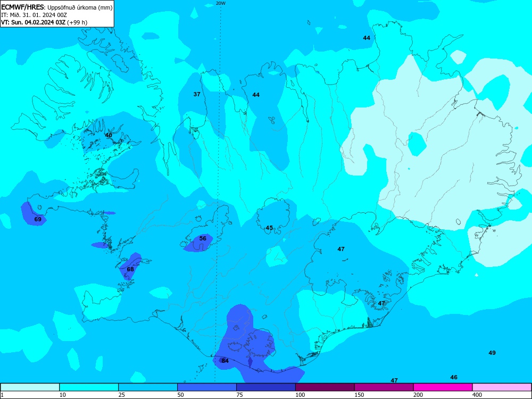Pick the sky blue 25–50 mm legend swatch

click(148, 387)
